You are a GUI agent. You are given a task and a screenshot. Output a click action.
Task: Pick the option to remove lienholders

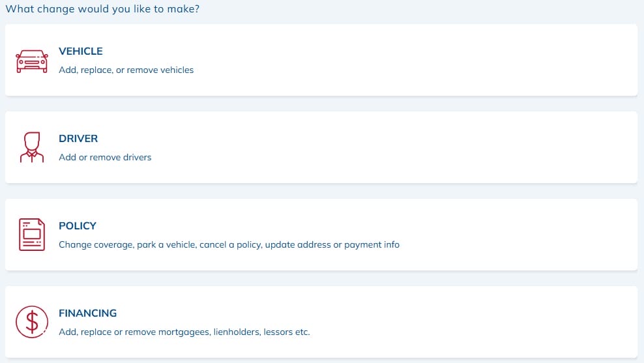(x=184, y=332)
